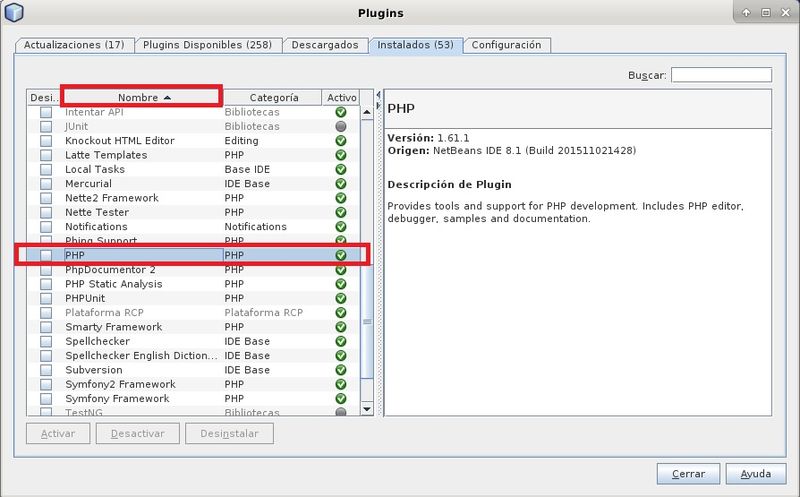
Task: Click the Activar button
Action: pos(58,433)
